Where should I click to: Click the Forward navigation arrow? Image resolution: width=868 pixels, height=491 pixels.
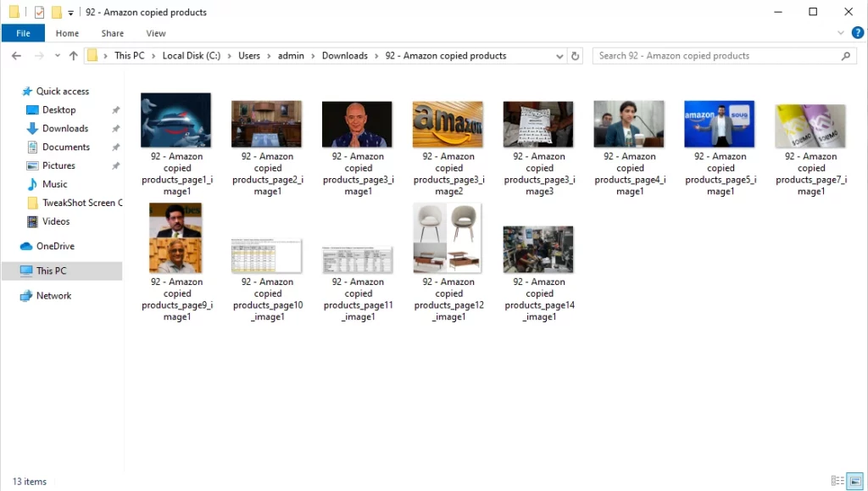39,56
